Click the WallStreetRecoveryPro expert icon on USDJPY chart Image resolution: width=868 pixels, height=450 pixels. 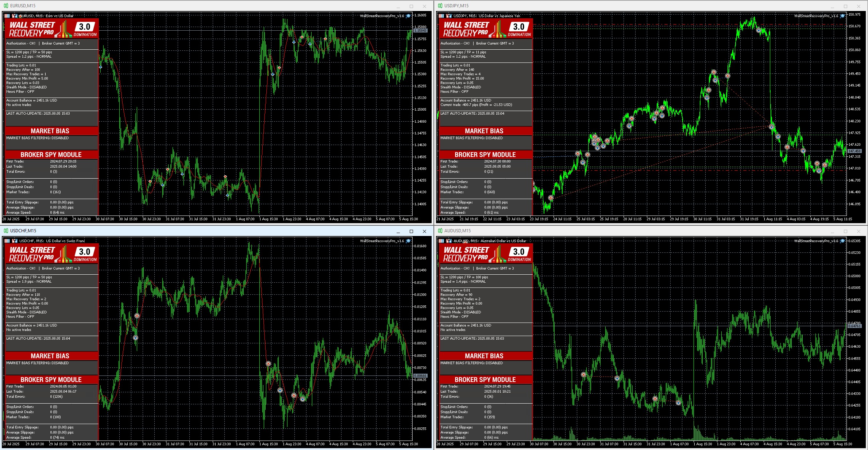coord(843,16)
